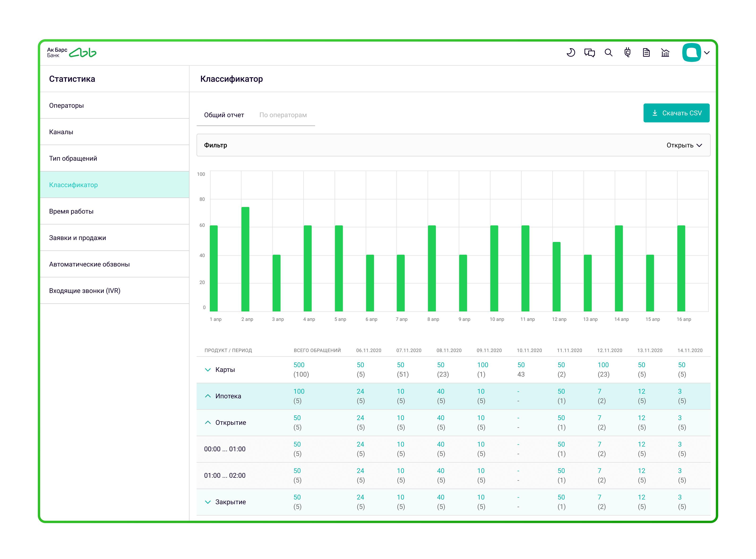Open the user menu chevron beside avatar
756x559 pixels.
tap(707, 53)
